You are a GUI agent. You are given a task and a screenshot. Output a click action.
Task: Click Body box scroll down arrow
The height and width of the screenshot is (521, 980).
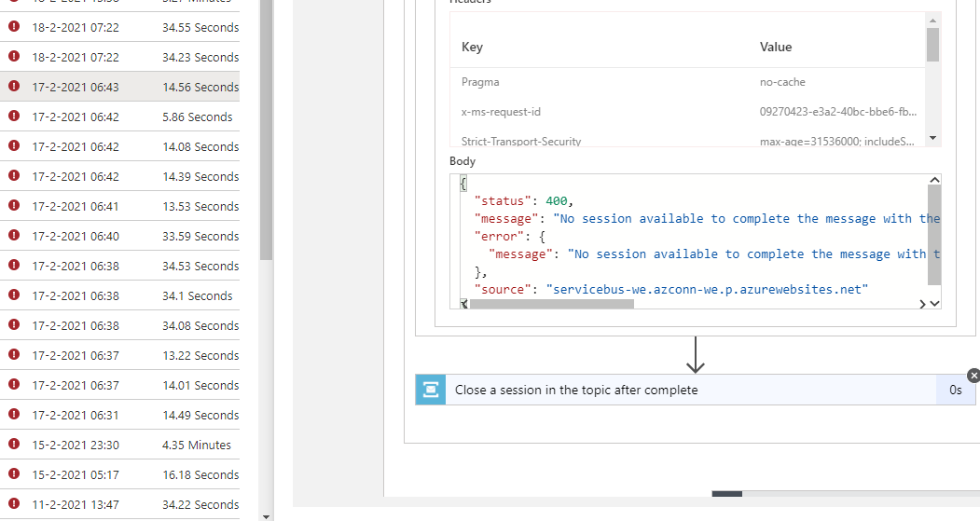934,304
